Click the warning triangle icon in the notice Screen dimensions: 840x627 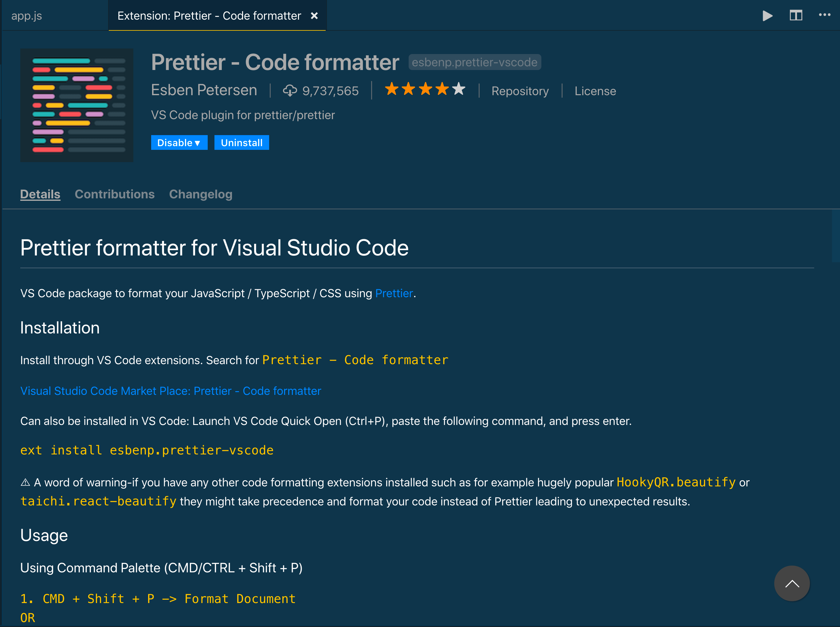point(25,482)
